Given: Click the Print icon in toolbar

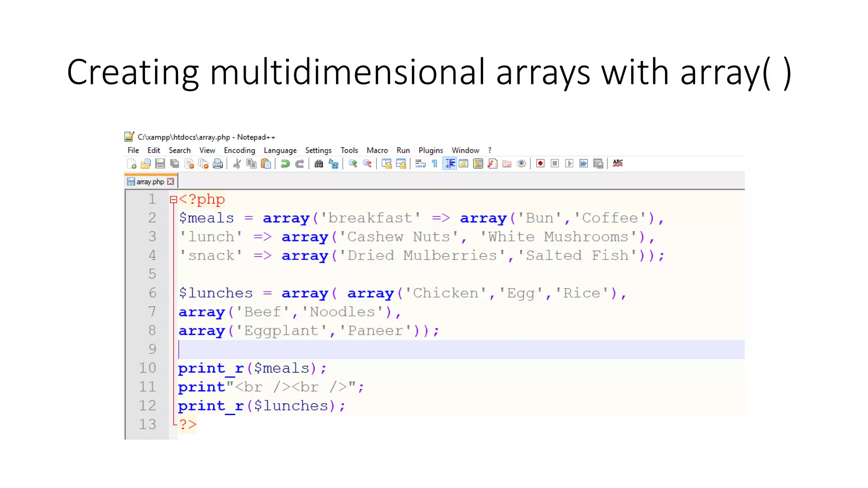Looking at the screenshot, I should point(218,164).
